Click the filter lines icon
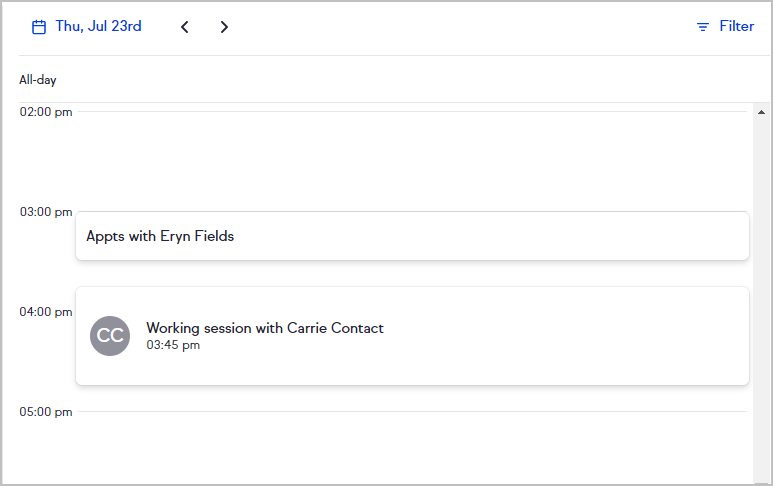Viewport: 773px width, 486px height. click(x=703, y=27)
